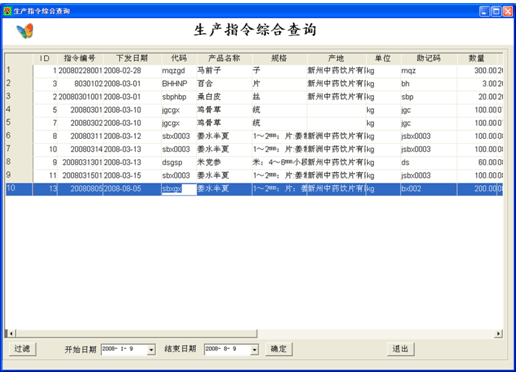Click the 确定 confirm button

(279, 349)
